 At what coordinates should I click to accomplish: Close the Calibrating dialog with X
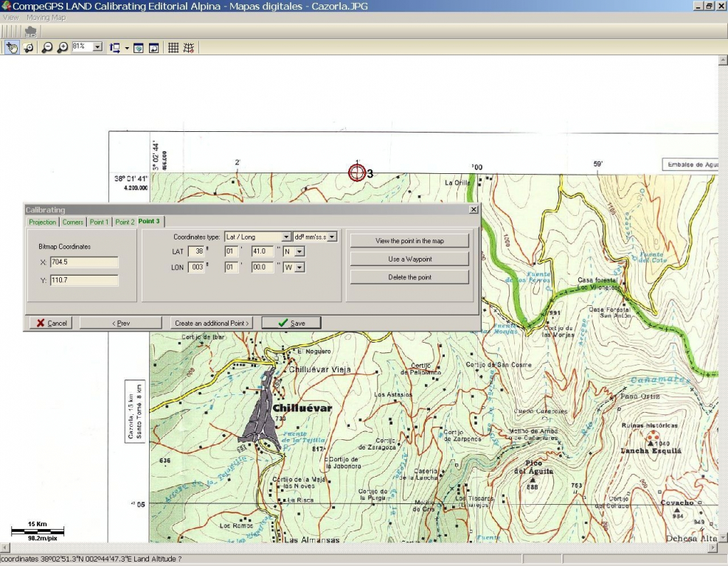(x=474, y=210)
